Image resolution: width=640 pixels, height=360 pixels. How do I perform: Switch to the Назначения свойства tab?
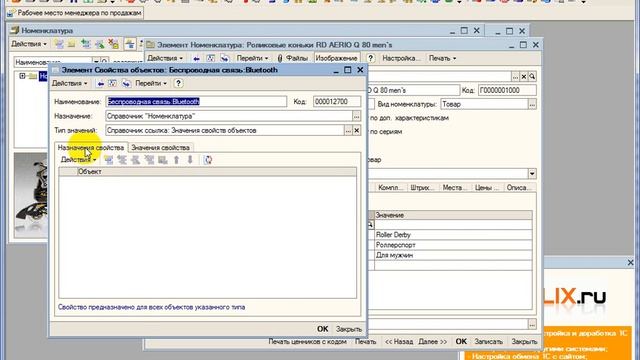91,147
